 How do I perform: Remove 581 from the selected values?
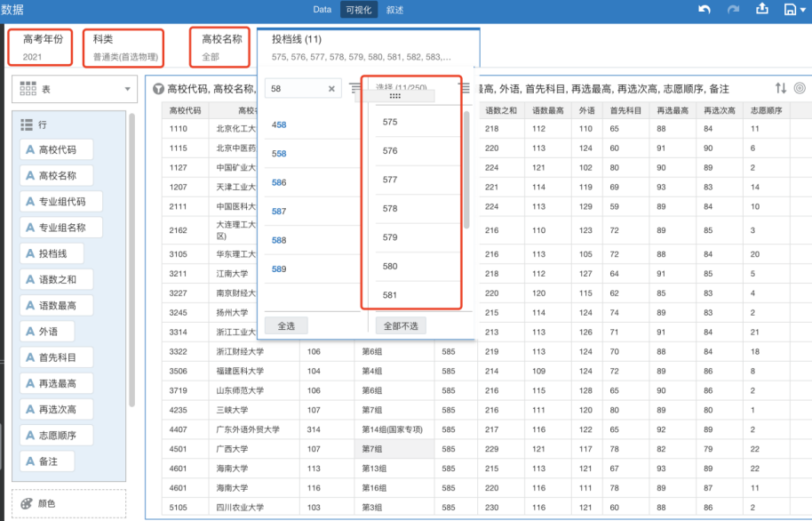coord(418,295)
